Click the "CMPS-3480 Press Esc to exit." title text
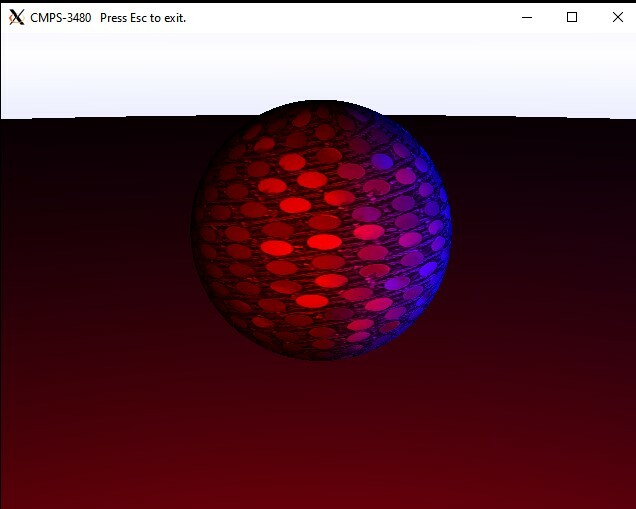The image size is (636, 509). click(x=108, y=18)
